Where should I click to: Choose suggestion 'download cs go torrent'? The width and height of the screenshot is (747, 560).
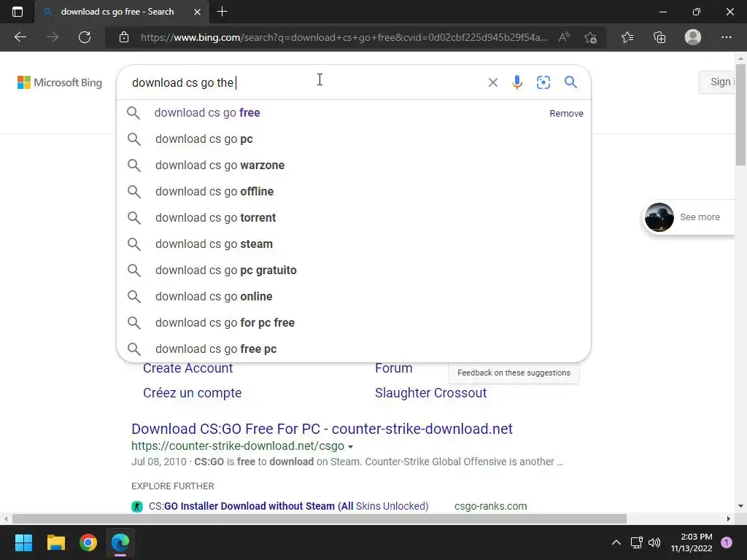coord(354,217)
